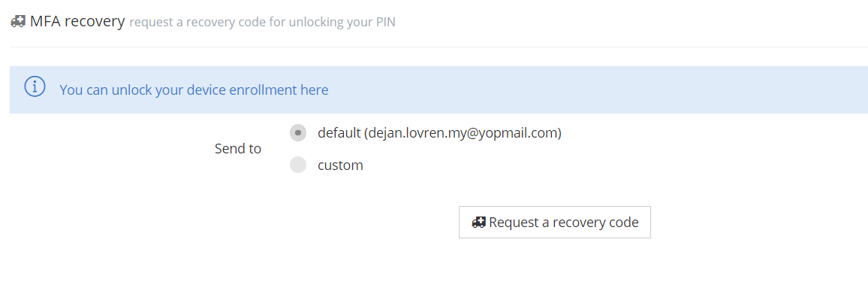Click the subtitle about unlocking your PIN

point(262,23)
